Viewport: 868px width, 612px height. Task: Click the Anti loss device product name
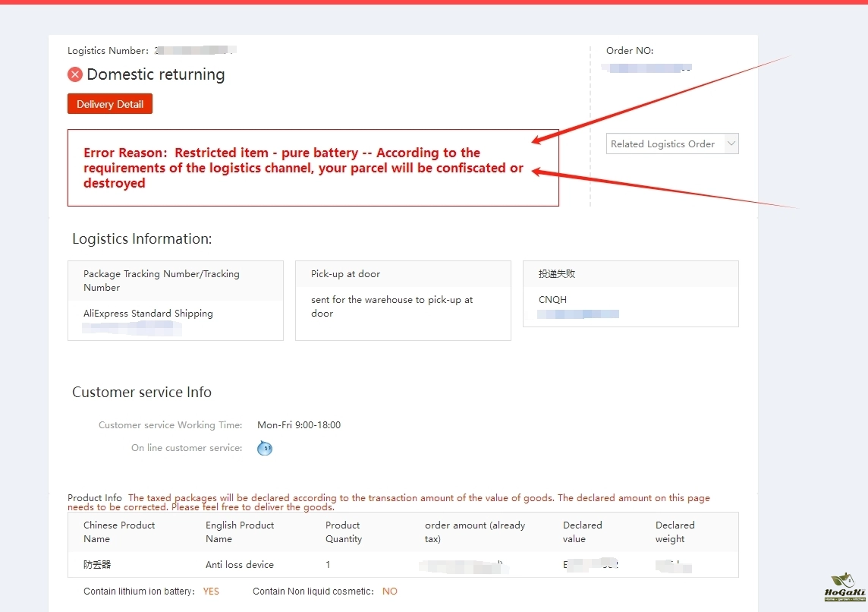tap(240, 565)
